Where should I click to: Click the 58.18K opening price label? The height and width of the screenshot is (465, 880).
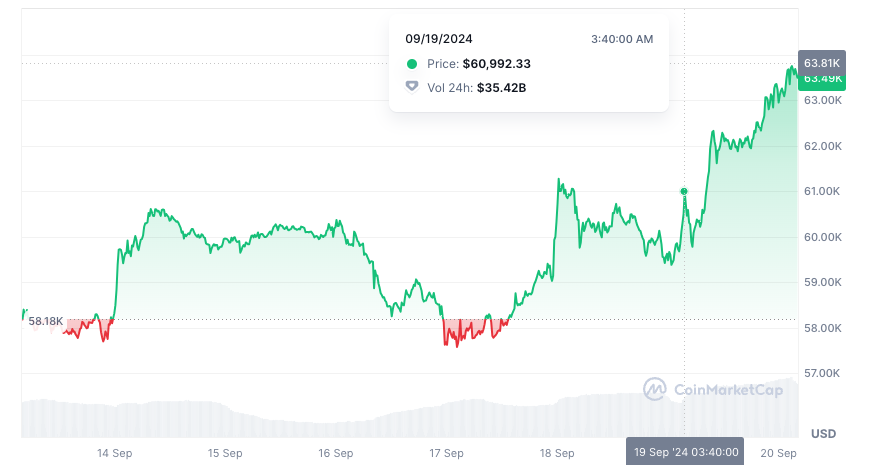click(x=46, y=321)
